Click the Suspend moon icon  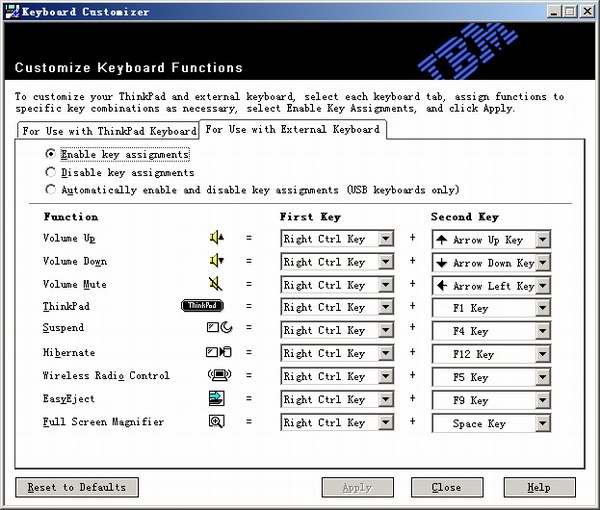pyautogui.click(x=218, y=329)
